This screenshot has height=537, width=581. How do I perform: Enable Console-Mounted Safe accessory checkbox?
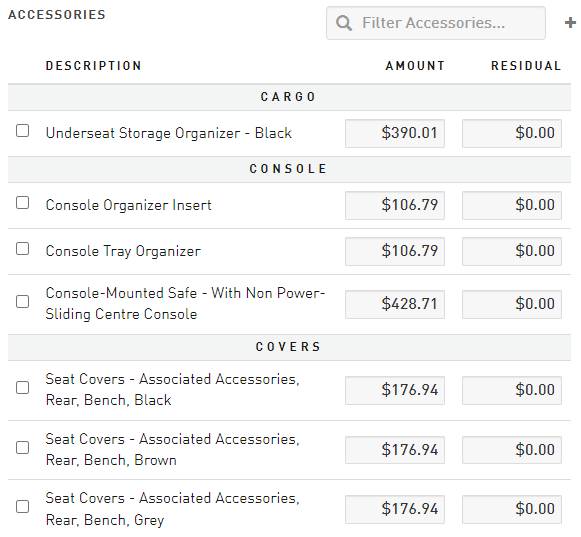pos(23,302)
